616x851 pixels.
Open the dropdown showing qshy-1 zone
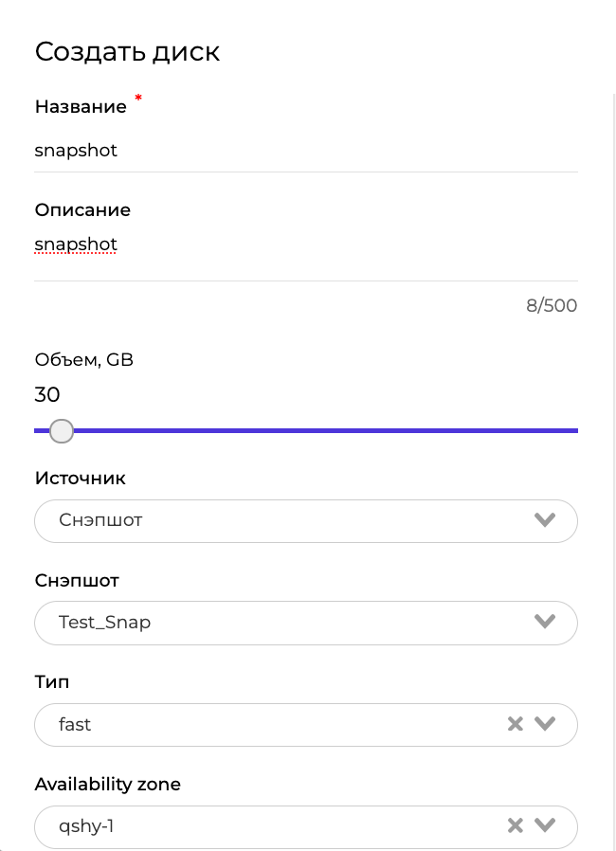(x=265, y=827)
